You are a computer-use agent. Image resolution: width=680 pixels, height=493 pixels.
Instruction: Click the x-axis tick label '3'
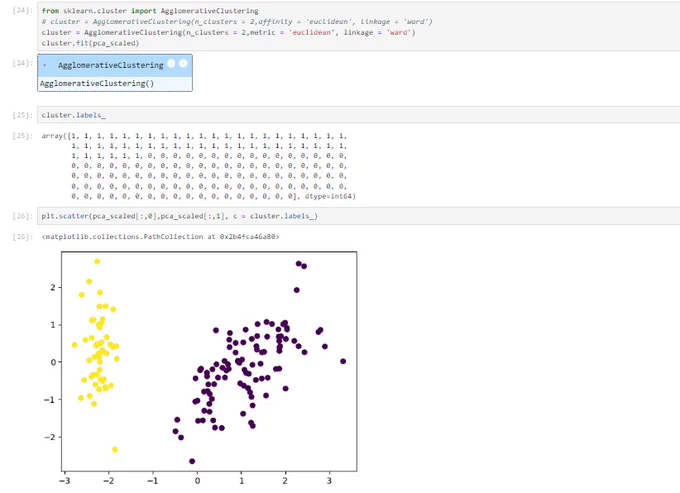pos(329,480)
